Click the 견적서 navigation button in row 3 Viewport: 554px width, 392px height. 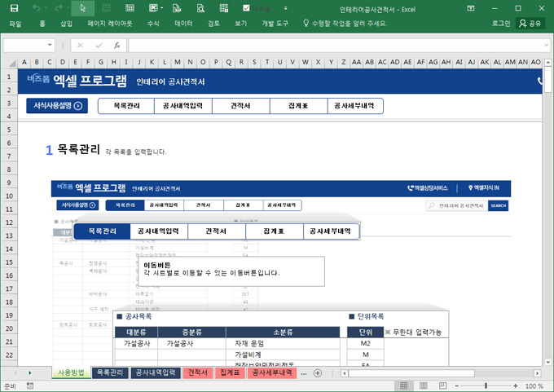[x=240, y=106]
